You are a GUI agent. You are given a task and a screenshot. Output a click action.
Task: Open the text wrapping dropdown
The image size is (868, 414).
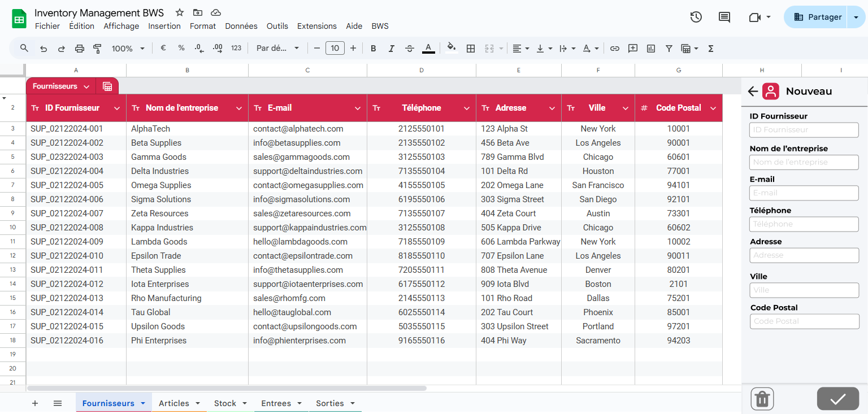567,49
